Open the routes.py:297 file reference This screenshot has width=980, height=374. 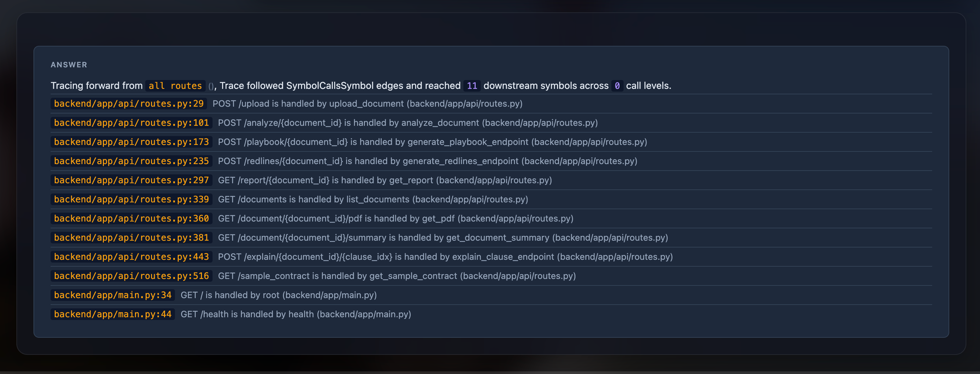click(x=131, y=180)
